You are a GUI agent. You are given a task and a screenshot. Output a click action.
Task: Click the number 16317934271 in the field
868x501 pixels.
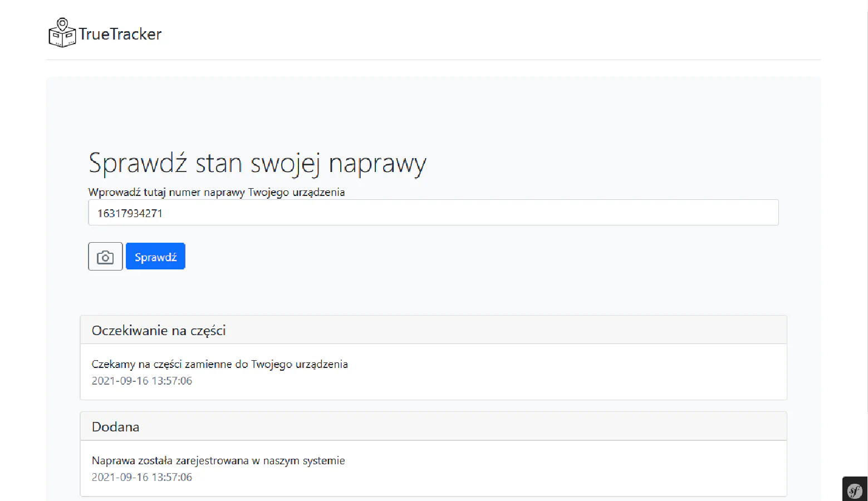130,213
